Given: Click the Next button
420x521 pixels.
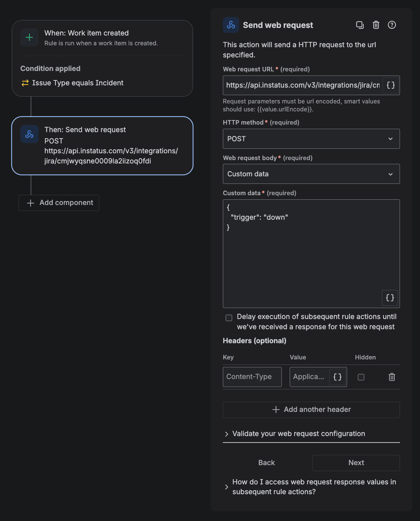Looking at the screenshot, I should (x=355, y=462).
